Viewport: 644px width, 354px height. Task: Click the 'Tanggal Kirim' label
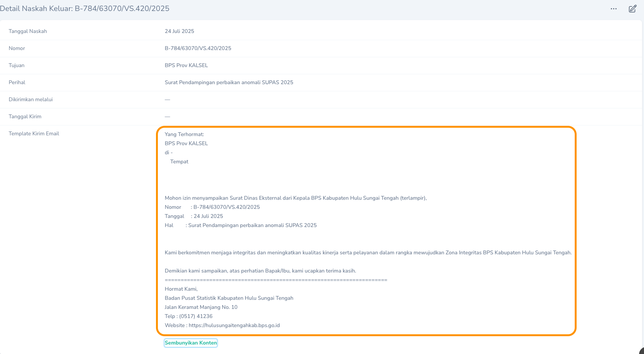pyautogui.click(x=25, y=117)
